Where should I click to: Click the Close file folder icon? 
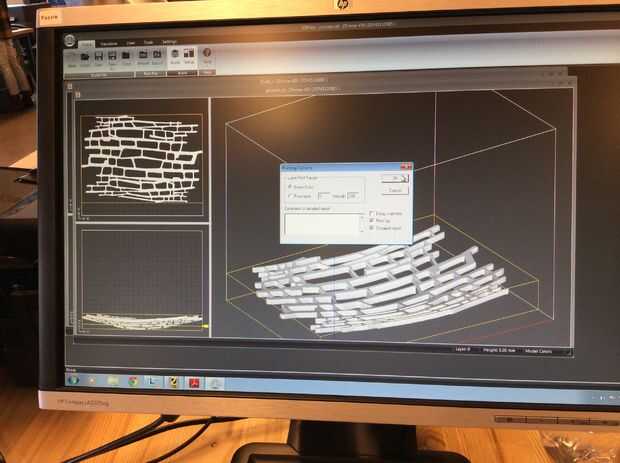click(x=126, y=56)
